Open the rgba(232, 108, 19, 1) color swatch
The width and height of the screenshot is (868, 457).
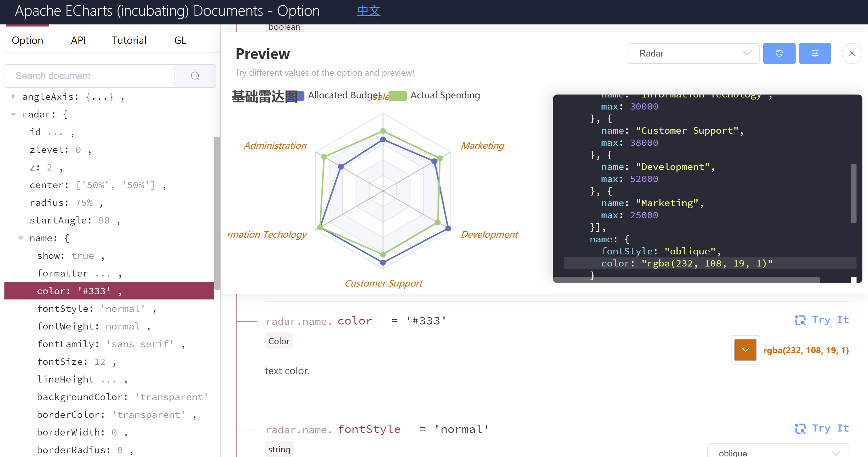coord(745,350)
